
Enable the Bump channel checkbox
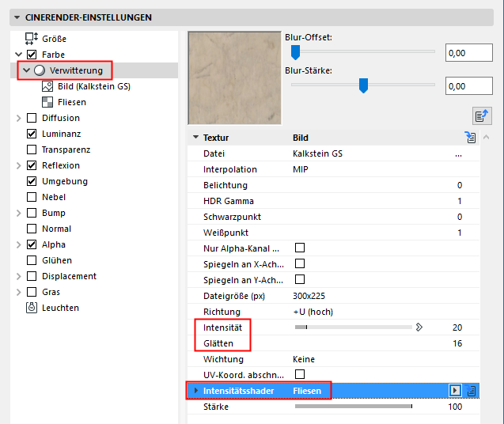tap(32, 213)
